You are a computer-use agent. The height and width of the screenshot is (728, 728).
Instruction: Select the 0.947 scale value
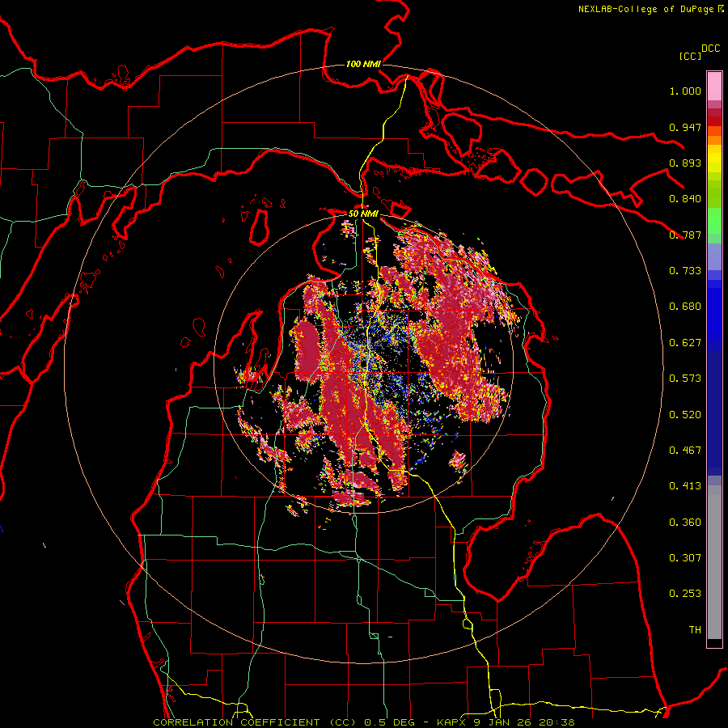coord(685,127)
